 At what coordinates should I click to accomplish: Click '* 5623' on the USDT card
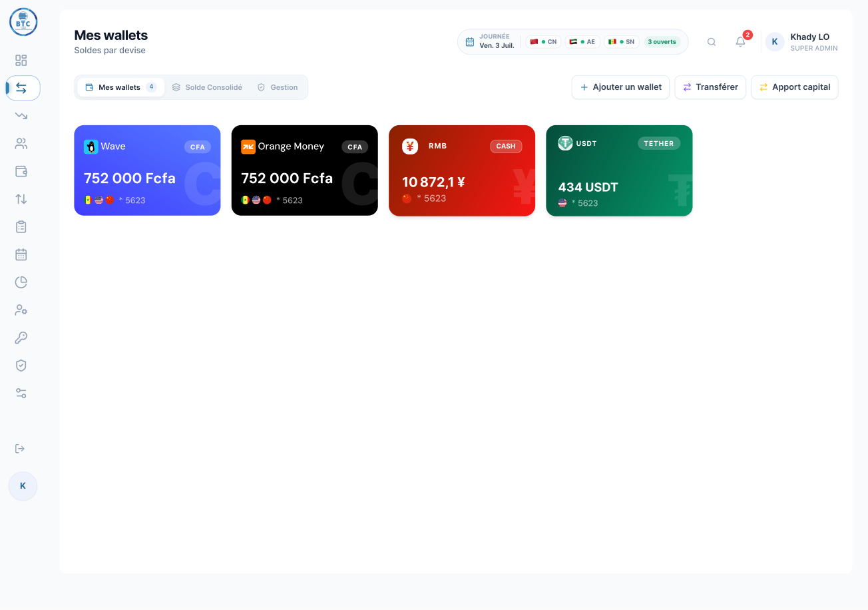click(585, 203)
